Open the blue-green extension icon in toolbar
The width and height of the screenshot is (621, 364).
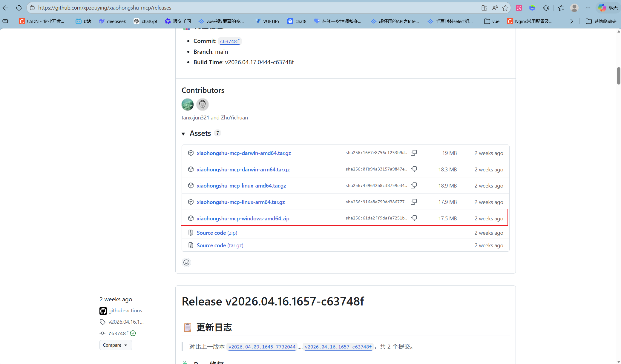pyautogui.click(x=532, y=8)
